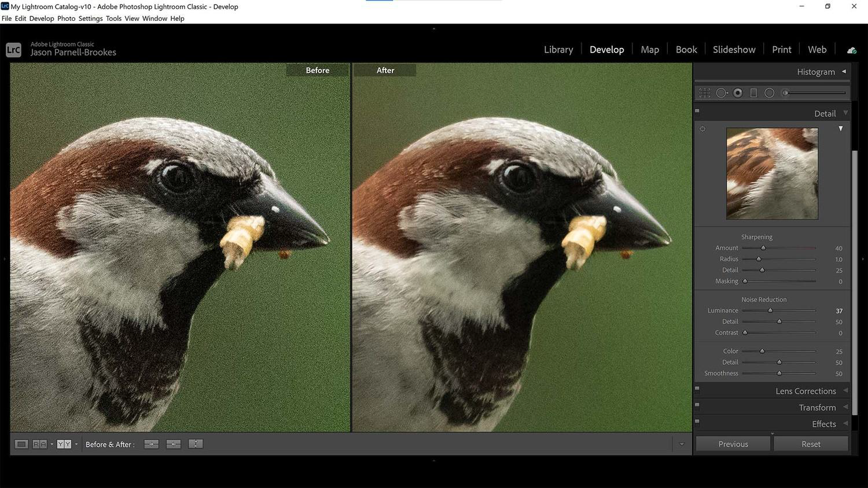The height and width of the screenshot is (488, 868).
Task: Open Before/After layout dropdown arrow
Action: click(76, 444)
